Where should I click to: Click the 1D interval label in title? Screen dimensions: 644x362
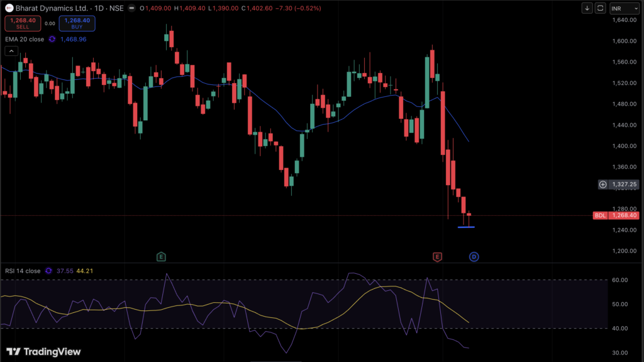[97, 8]
